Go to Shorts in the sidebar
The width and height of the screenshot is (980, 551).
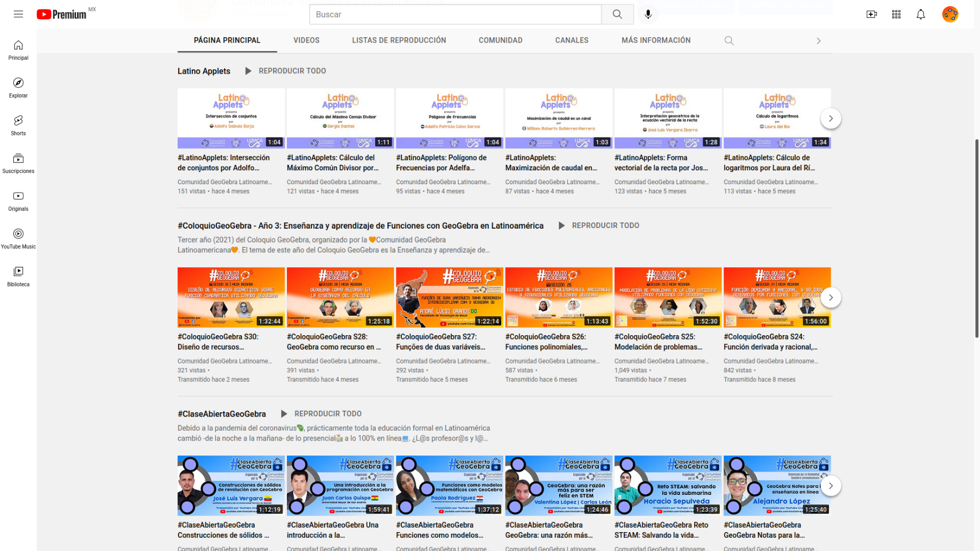tap(18, 125)
